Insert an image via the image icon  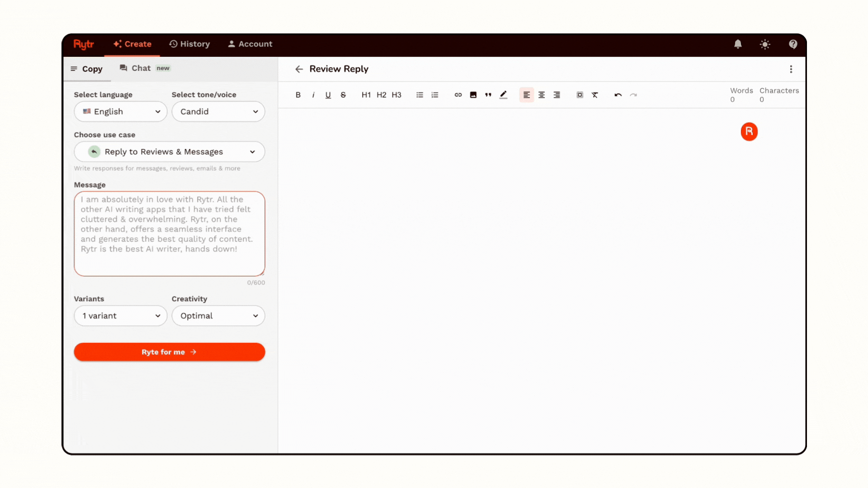(473, 95)
